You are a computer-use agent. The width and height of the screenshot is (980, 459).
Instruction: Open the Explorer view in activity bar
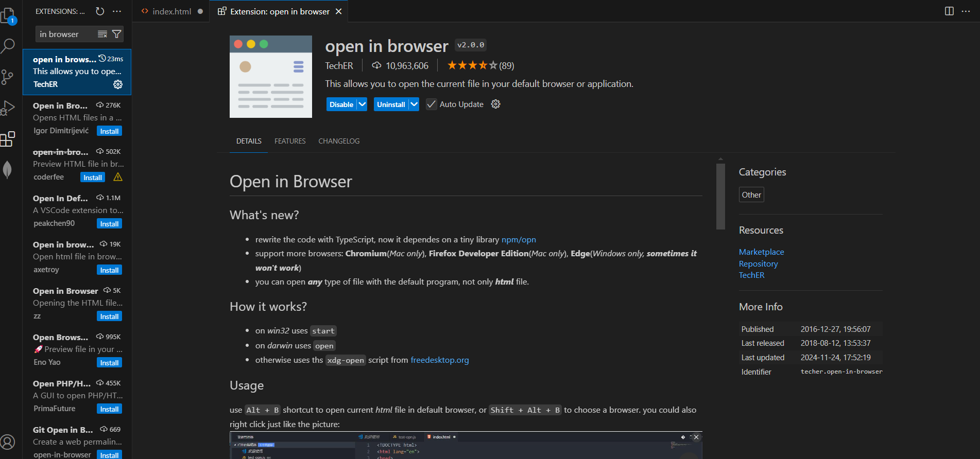(x=8, y=15)
